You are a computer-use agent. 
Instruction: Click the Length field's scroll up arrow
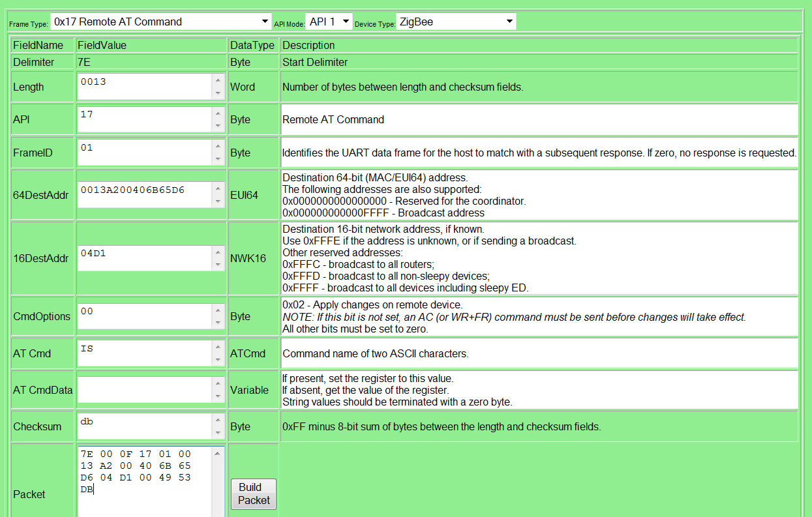point(218,80)
